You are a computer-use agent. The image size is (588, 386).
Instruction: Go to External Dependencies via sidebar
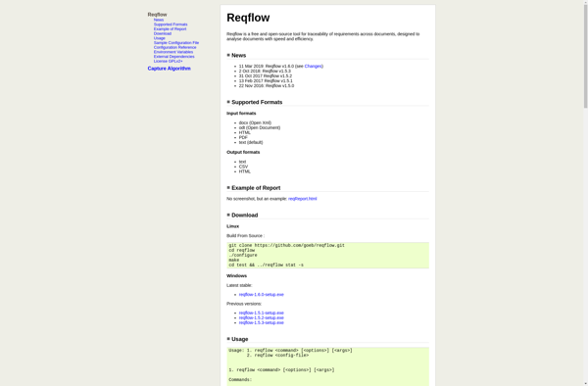click(x=174, y=57)
